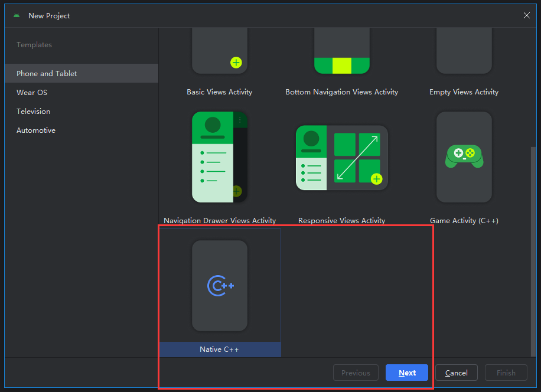The height and width of the screenshot is (392, 541).
Task: Close the New Project dialog
Action: point(527,16)
